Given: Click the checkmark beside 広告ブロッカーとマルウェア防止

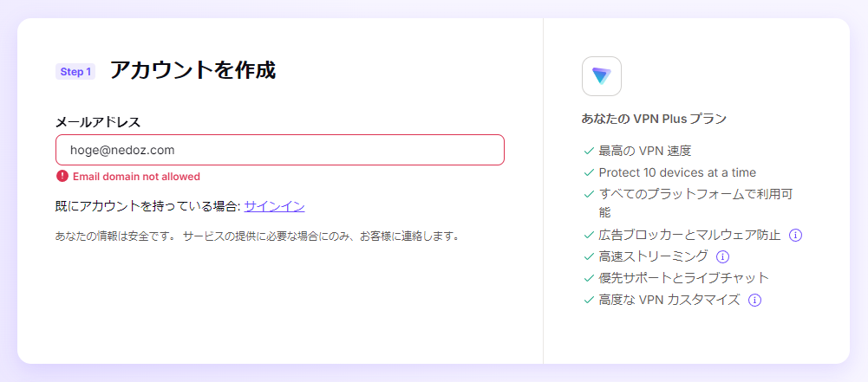Looking at the screenshot, I should point(589,235).
